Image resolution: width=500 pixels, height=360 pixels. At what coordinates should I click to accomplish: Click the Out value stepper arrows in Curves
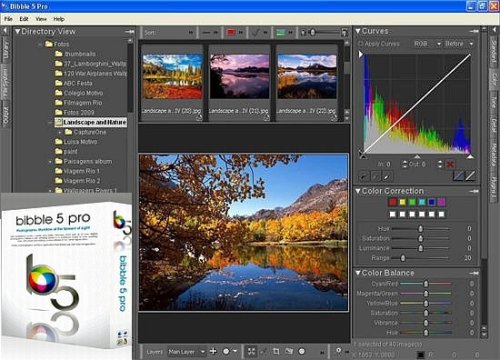(x=440, y=164)
